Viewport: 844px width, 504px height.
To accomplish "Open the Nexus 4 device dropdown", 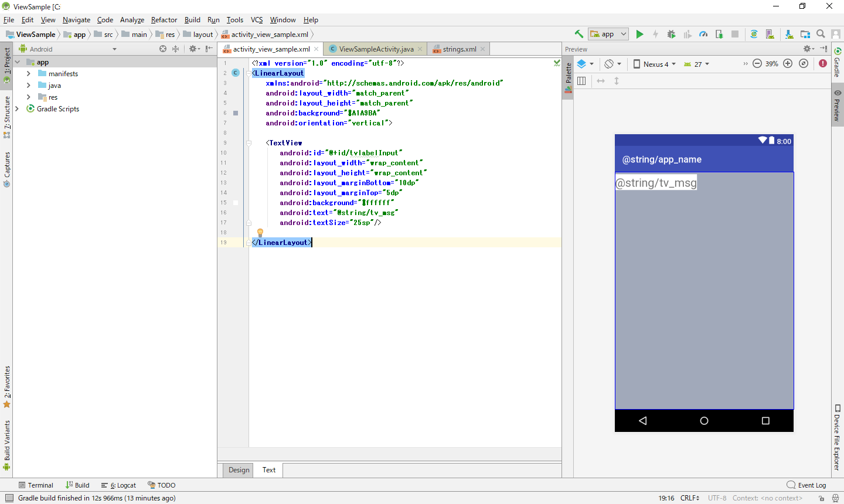I will click(655, 64).
